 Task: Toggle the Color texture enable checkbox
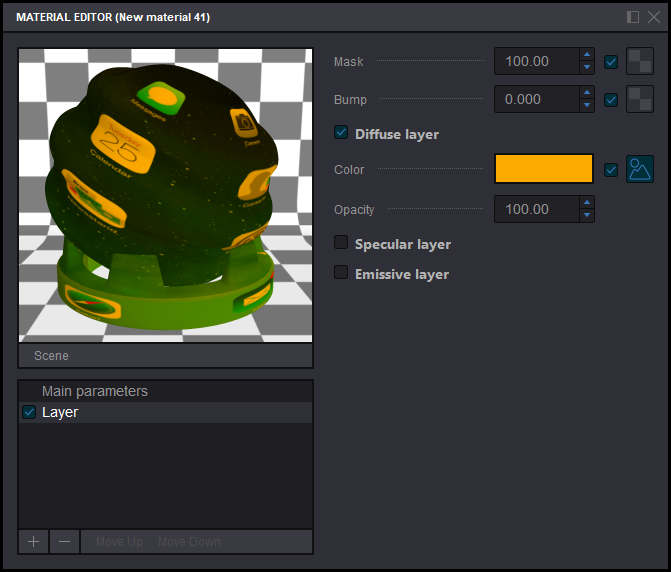click(611, 170)
